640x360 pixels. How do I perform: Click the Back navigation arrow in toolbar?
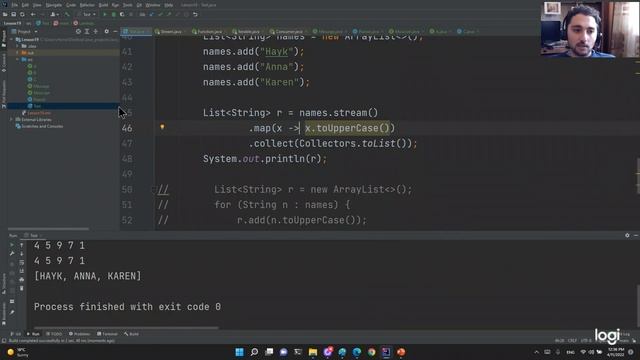(x=33, y=14)
